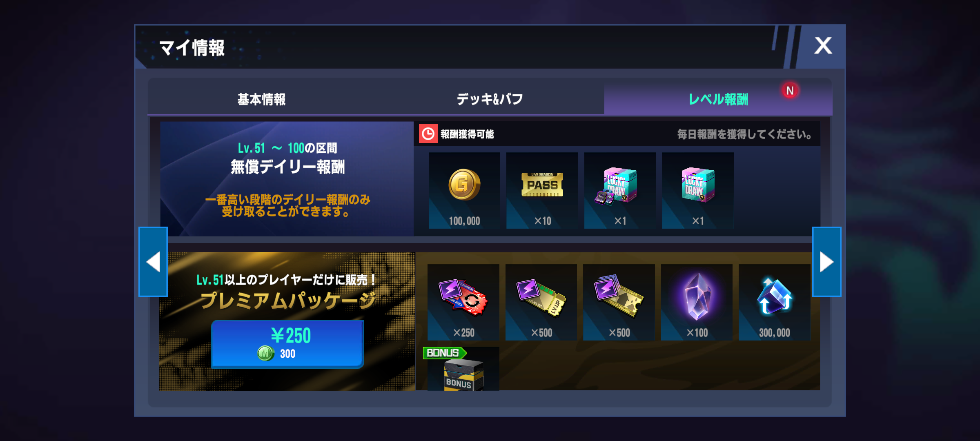
Task: Open the レベル報酬 tab
Action: 718,99
